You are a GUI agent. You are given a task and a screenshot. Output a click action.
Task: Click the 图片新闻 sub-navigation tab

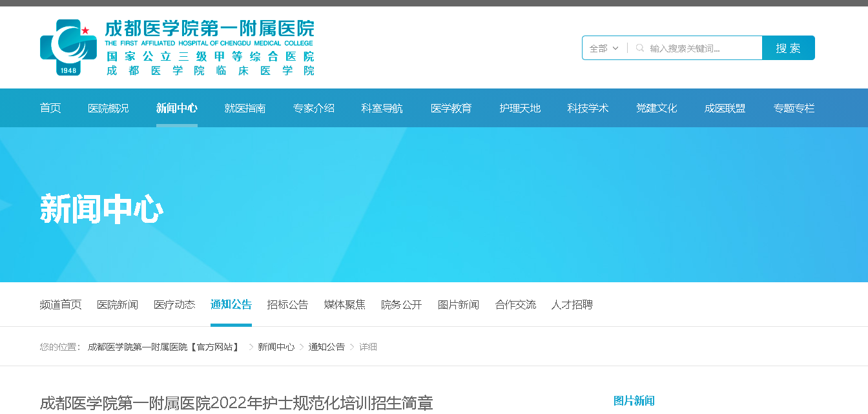coord(459,304)
